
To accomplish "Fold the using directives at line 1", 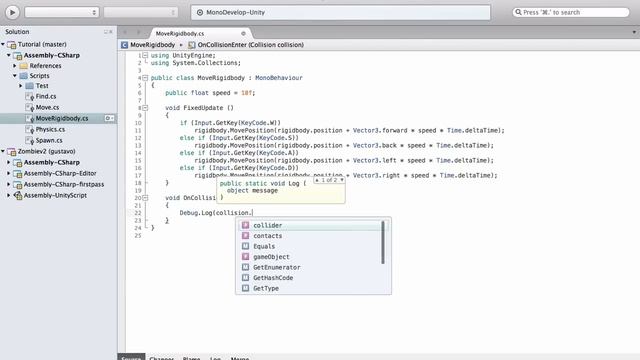I will tap(145, 55).
